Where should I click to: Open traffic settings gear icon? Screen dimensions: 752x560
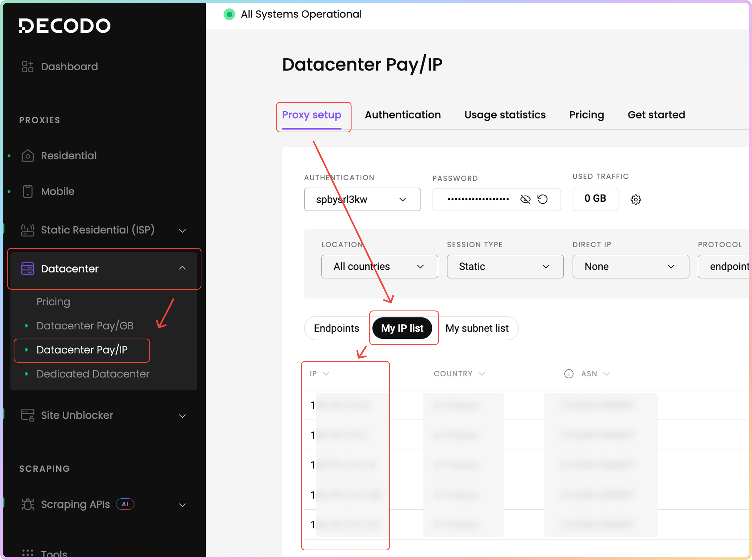tap(636, 199)
